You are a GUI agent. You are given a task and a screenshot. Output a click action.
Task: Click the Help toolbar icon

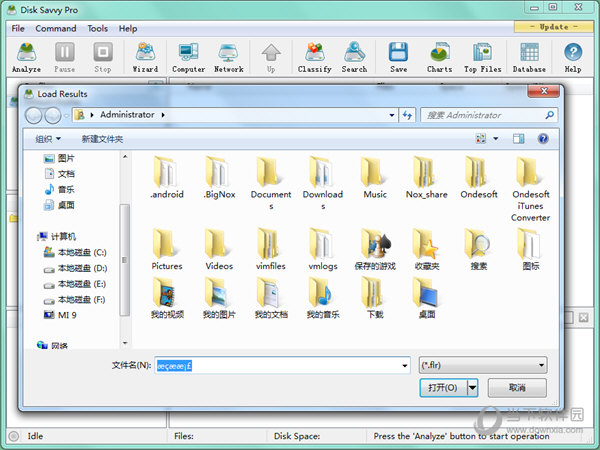pos(573,57)
